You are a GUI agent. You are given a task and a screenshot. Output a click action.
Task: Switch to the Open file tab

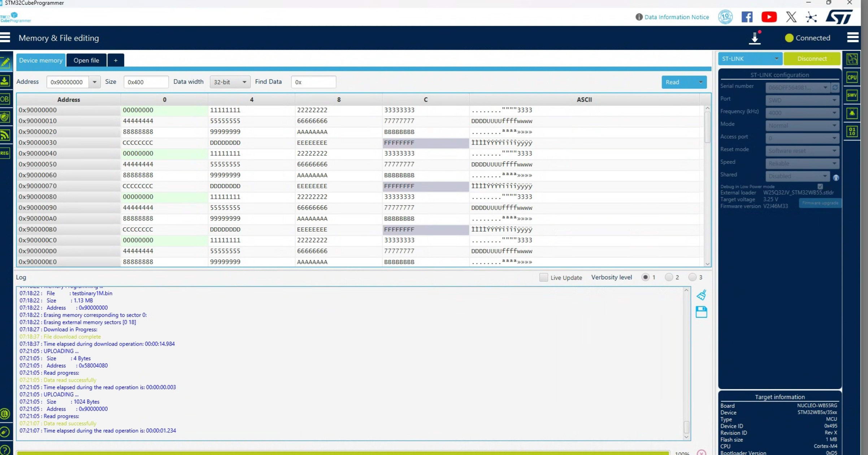pos(86,60)
